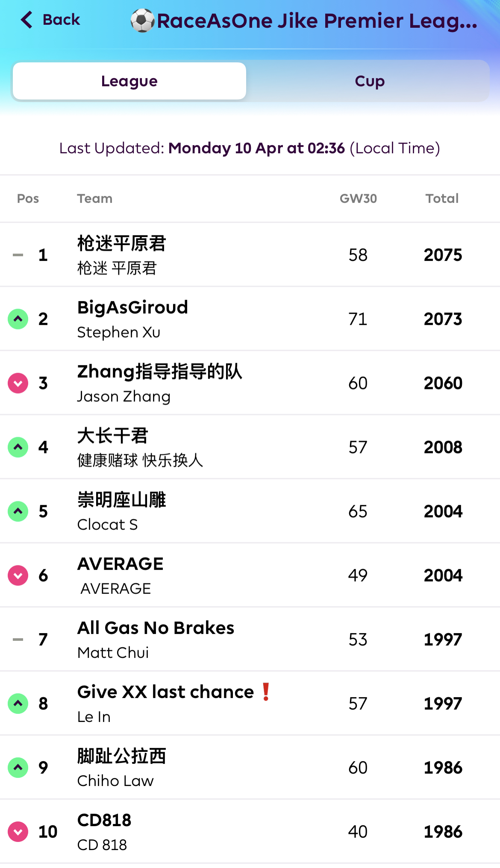Image resolution: width=500 pixels, height=868 pixels.
Task: Select the League tab
Action: point(129,81)
